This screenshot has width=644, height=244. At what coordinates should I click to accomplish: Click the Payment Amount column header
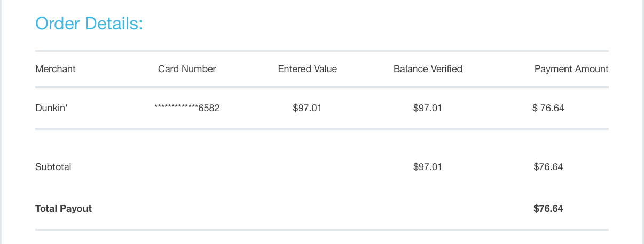tap(571, 69)
